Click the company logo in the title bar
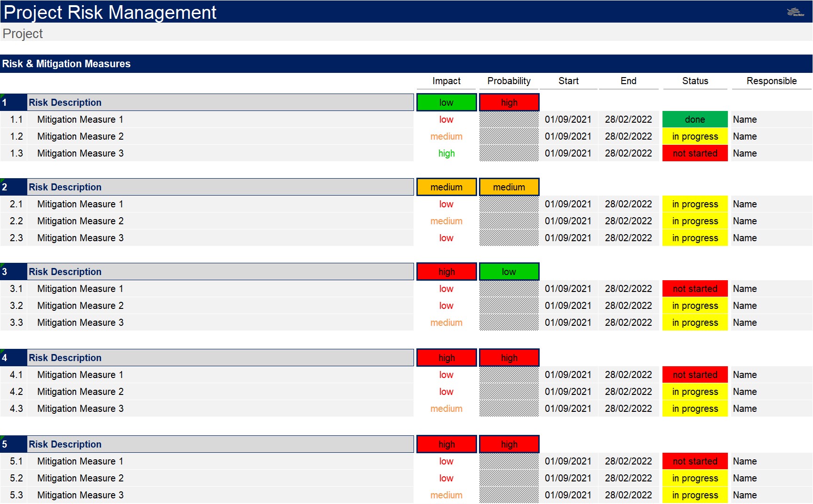Viewport: 813px width, 504px height. click(796, 12)
